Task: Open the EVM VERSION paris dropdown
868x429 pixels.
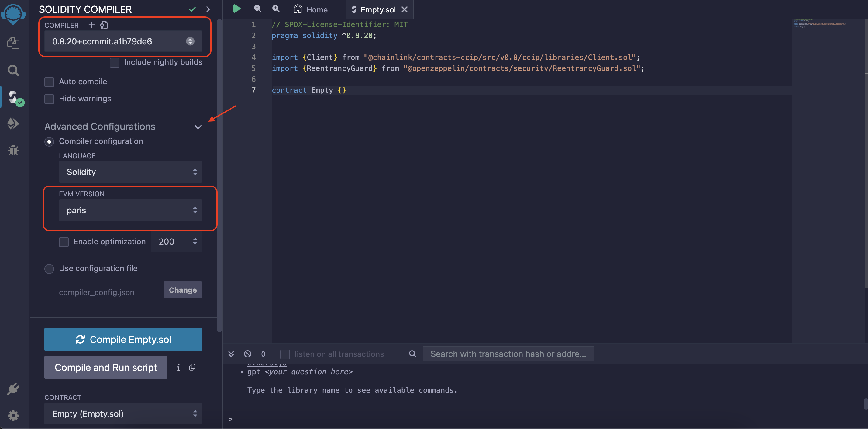Action: [130, 210]
